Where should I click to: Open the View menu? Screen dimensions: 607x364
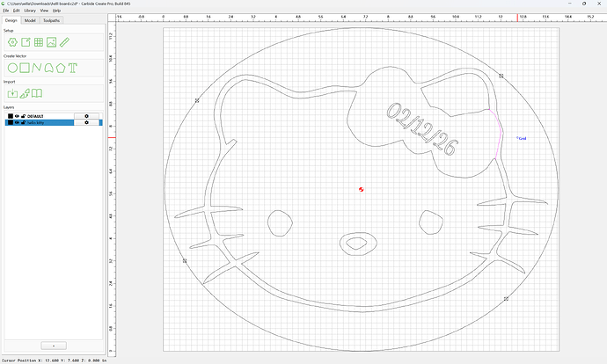[44, 11]
